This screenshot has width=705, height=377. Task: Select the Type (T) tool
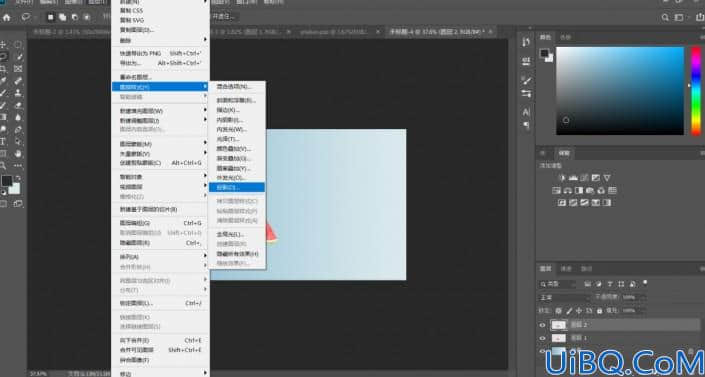(x=3, y=141)
